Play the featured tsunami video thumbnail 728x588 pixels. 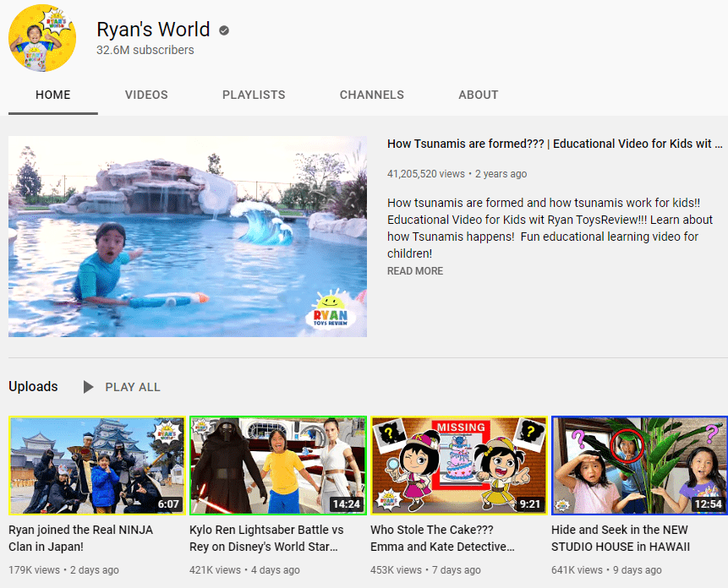coord(188,237)
